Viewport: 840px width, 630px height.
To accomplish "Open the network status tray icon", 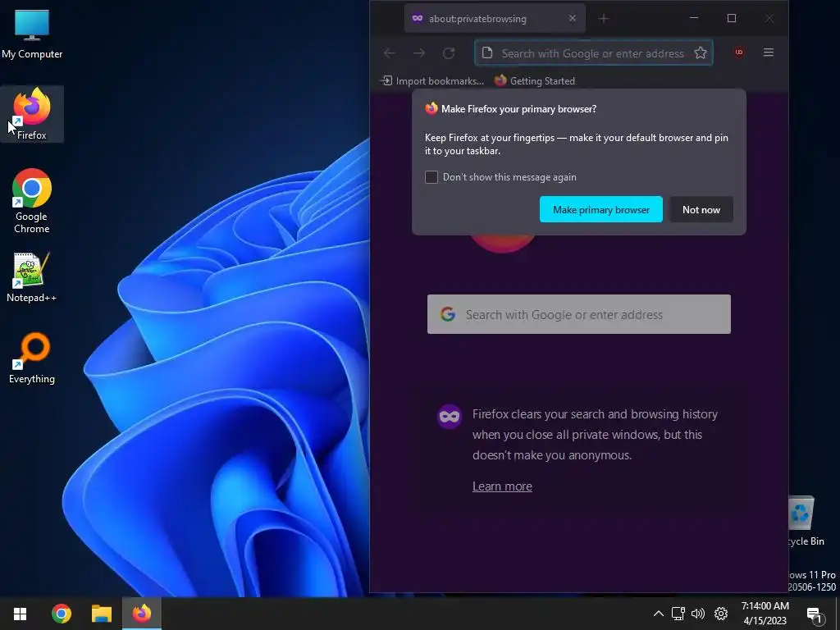I will (x=678, y=614).
